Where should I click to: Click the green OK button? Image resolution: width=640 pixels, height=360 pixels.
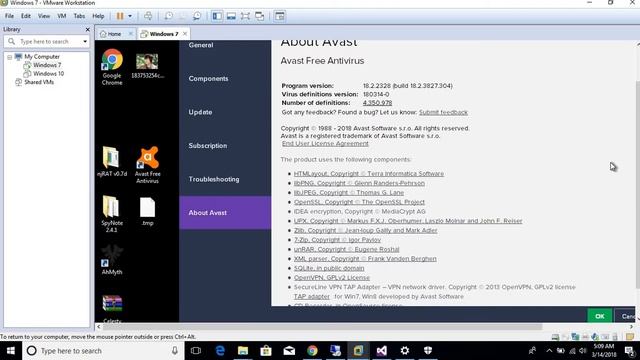pos(600,316)
